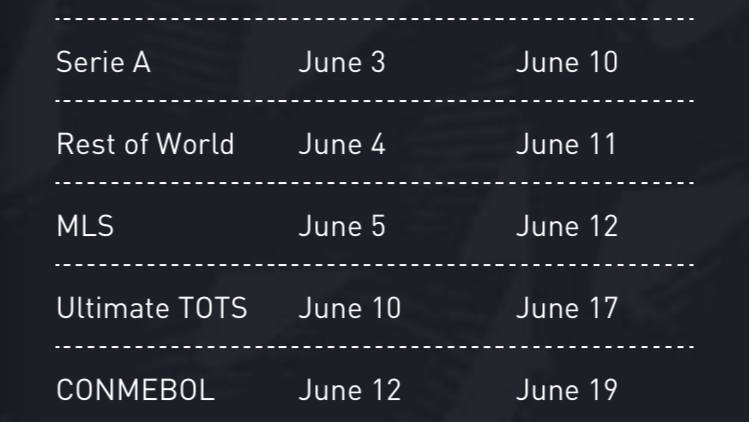The image size is (749, 422).
Task: Click Ultimate TOTS June 10 start date
Action: point(349,308)
